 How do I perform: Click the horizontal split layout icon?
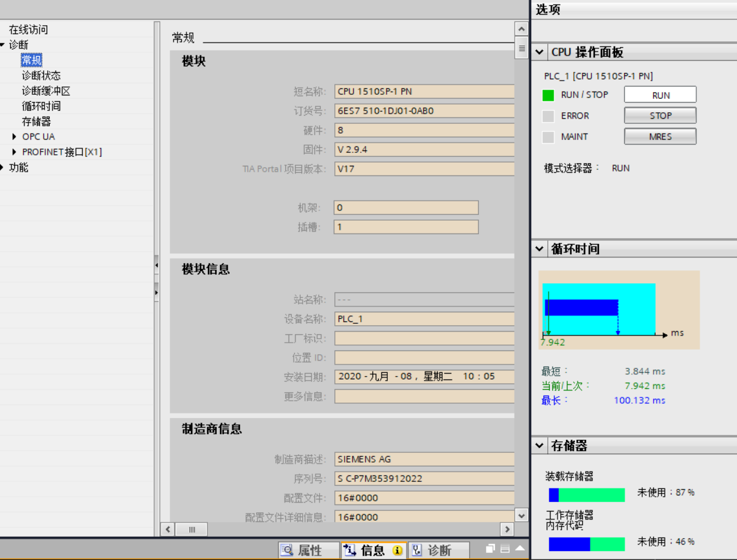click(x=505, y=549)
